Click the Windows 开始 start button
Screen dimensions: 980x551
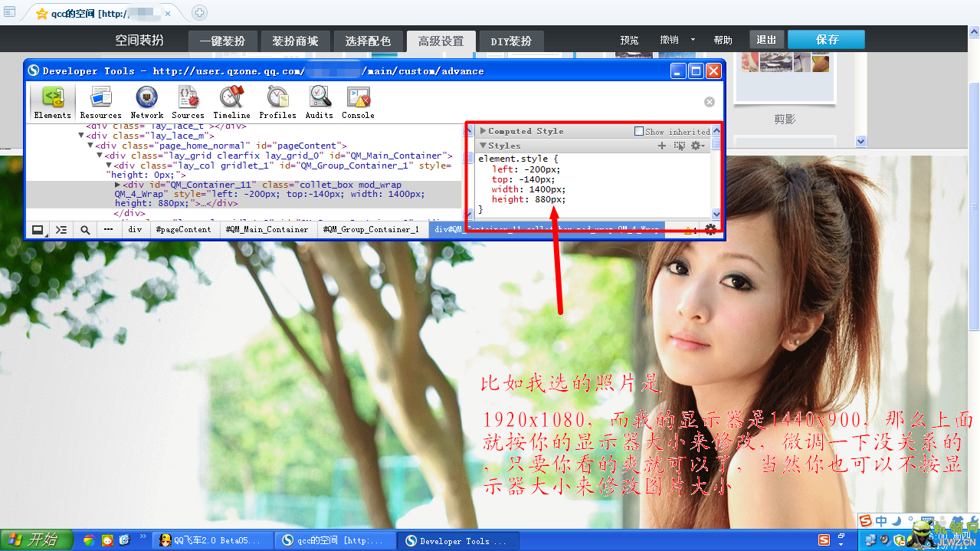(35, 540)
